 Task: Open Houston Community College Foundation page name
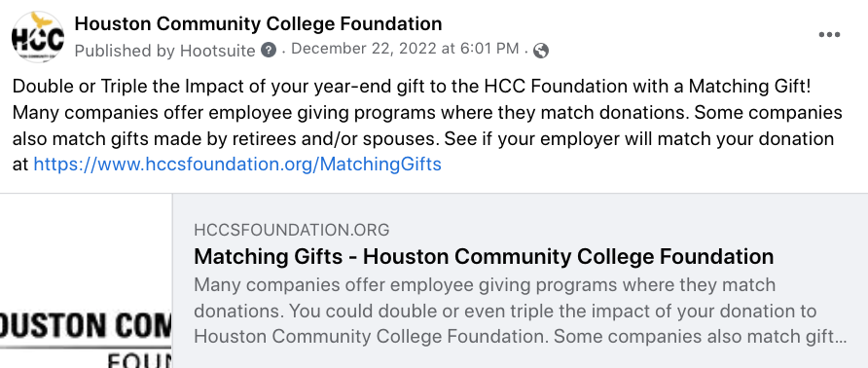click(258, 23)
